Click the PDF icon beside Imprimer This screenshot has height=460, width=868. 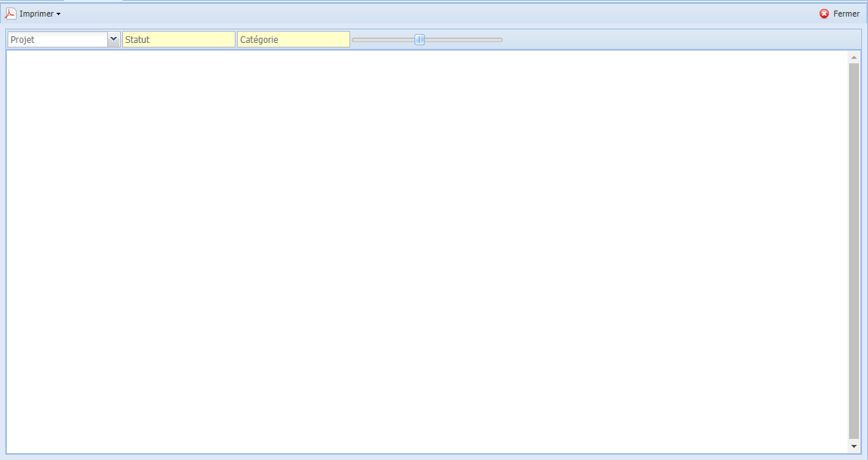tap(11, 14)
